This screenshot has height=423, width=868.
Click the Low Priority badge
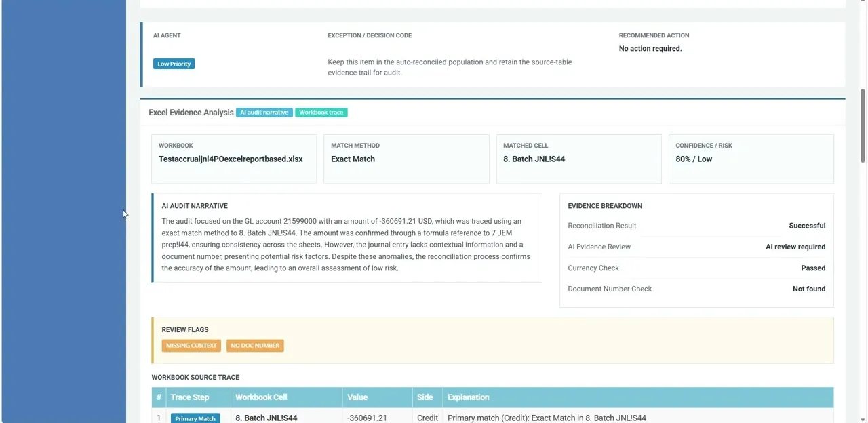174,64
